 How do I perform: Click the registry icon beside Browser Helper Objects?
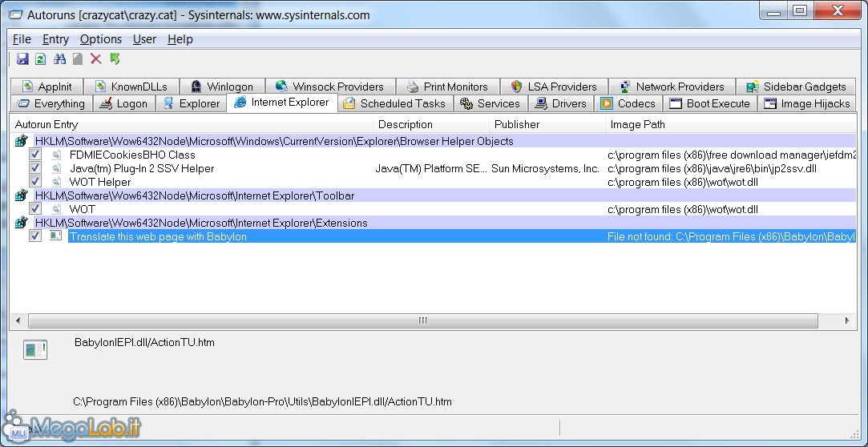click(22, 141)
